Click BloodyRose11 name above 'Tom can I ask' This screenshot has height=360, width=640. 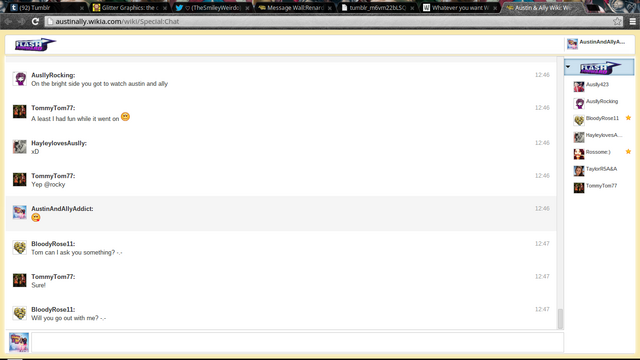pos(53,244)
